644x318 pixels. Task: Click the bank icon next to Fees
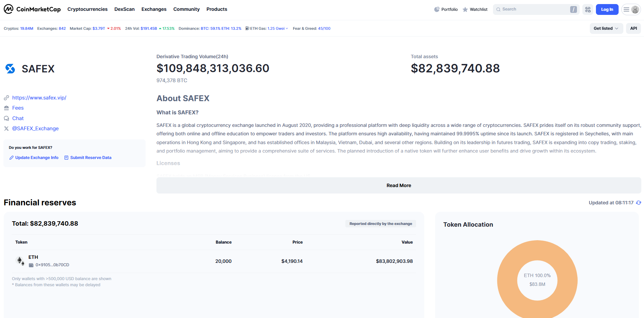click(x=6, y=108)
